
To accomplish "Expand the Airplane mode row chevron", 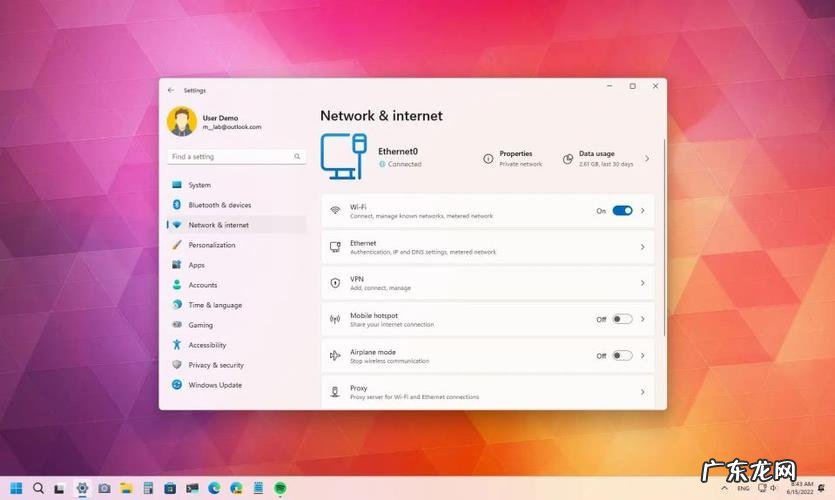I will click(643, 355).
